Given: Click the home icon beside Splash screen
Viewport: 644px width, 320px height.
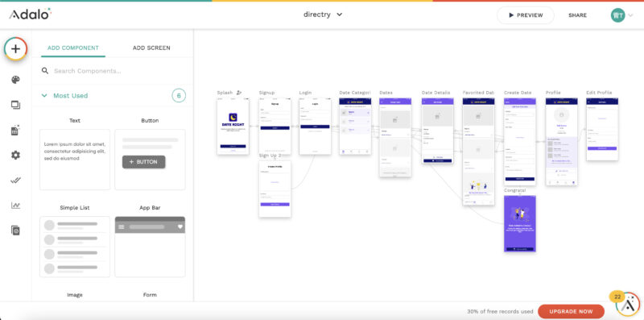Looking at the screenshot, I should tap(239, 93).
